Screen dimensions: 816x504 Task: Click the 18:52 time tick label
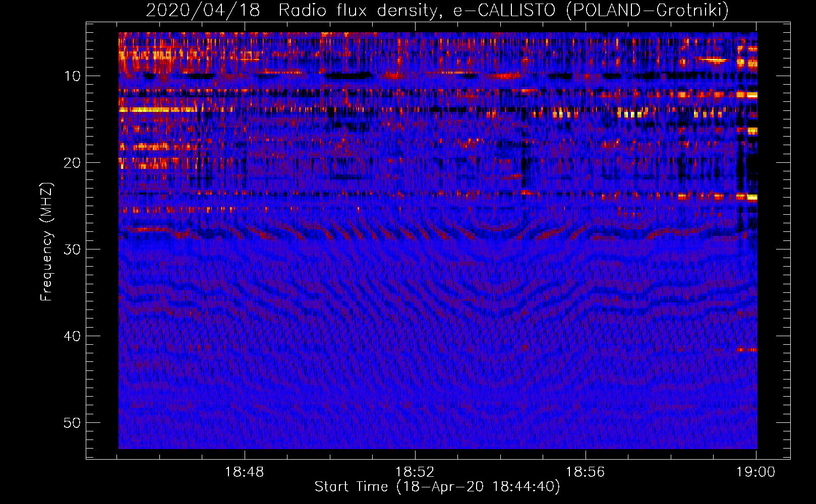coord(415,472)
